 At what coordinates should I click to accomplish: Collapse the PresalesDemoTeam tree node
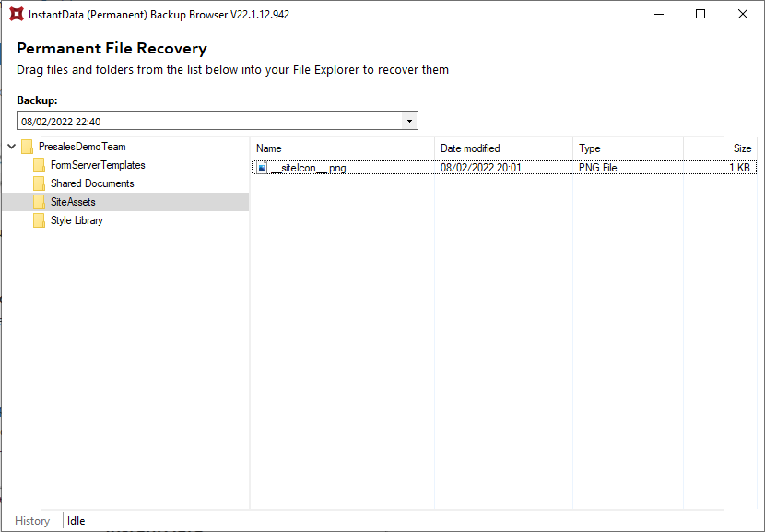(12, 147)
